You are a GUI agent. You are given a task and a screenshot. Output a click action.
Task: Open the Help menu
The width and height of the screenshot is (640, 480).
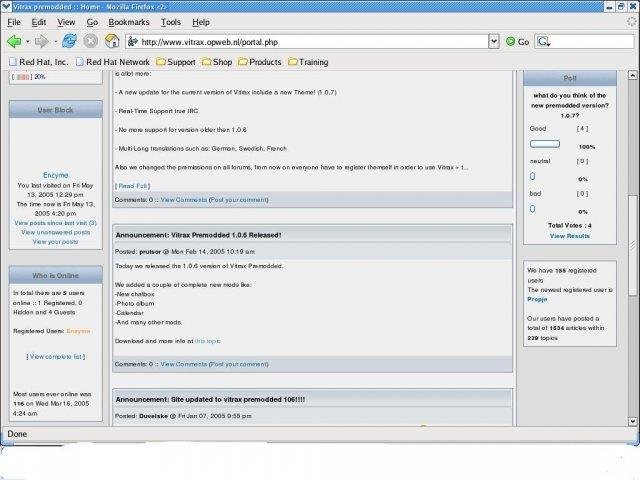tap(201, 22)
